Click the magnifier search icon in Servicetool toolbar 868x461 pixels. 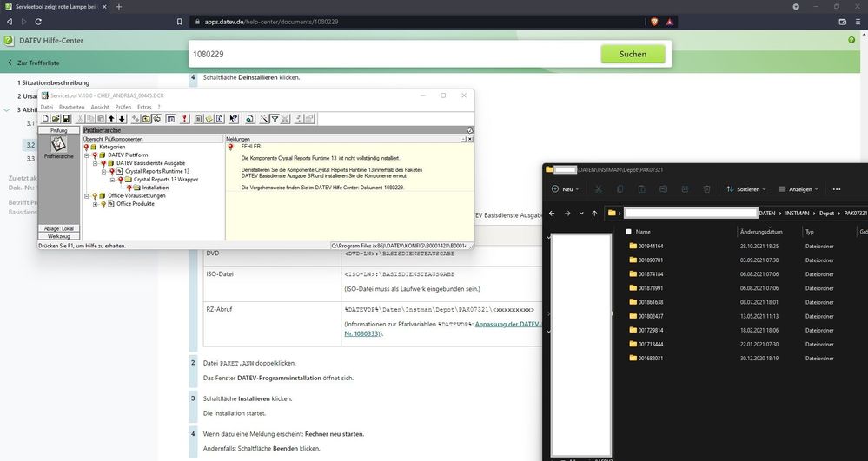pos(249,118)
